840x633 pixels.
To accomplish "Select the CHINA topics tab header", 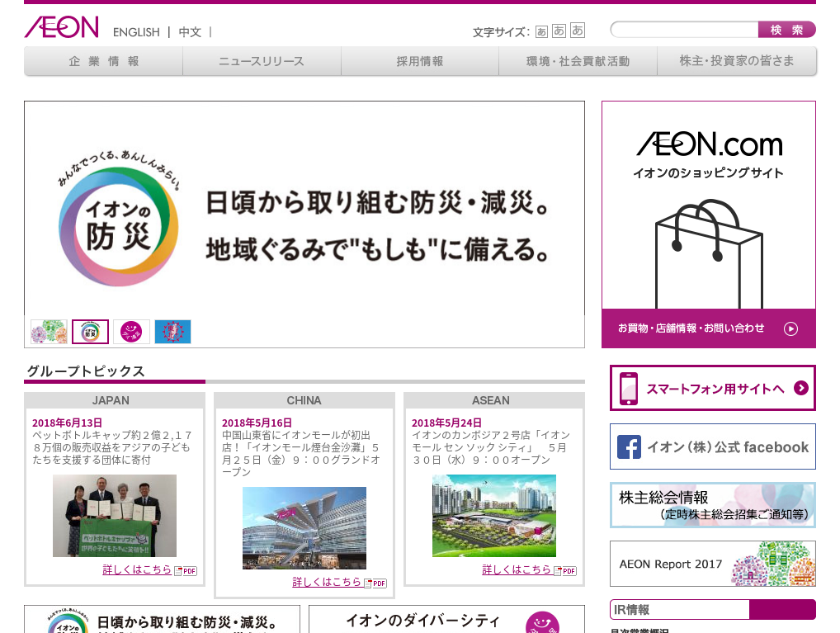I will pyautogui.click(x=304, y=400).
